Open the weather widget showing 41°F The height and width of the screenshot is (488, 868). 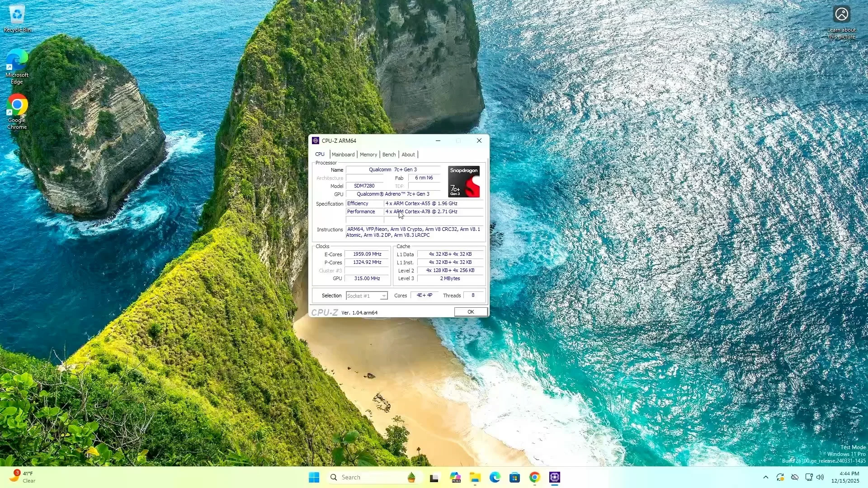tap(23, 477)
